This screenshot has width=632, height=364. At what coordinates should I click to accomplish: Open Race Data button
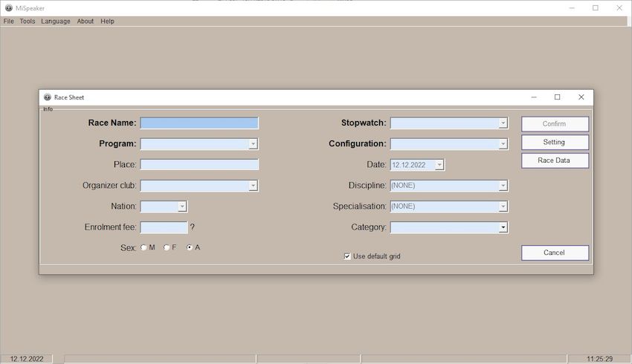click(x=555, y=160)
